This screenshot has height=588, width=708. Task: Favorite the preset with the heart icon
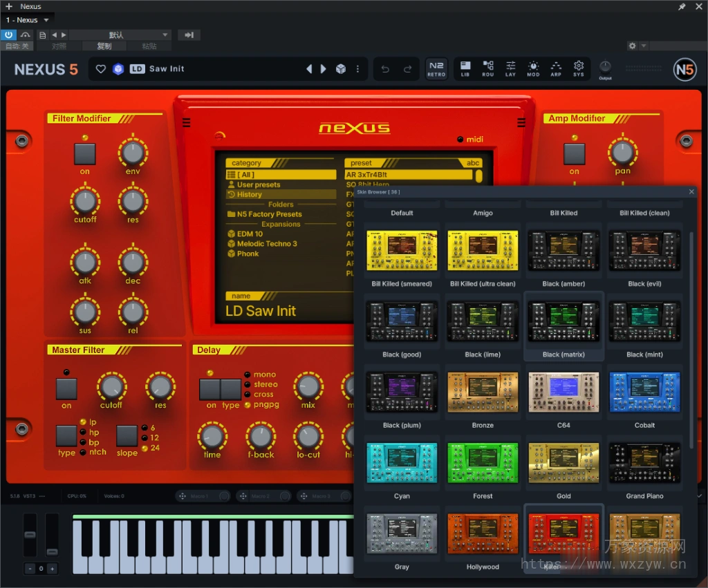101,69
